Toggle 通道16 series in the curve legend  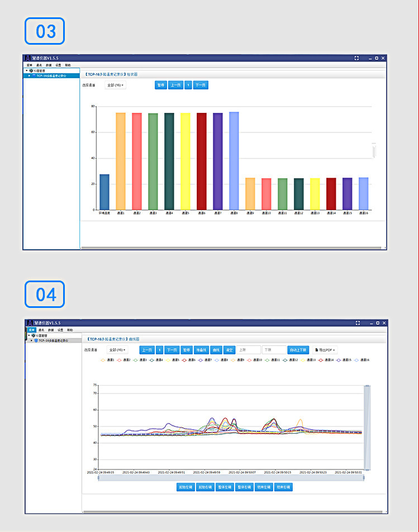pyautogui.click(x=361, y=360)
